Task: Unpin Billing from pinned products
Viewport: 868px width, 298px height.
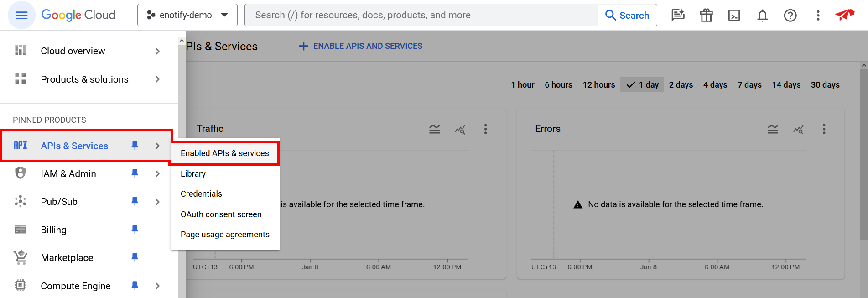Action: [x=135, y=230]
